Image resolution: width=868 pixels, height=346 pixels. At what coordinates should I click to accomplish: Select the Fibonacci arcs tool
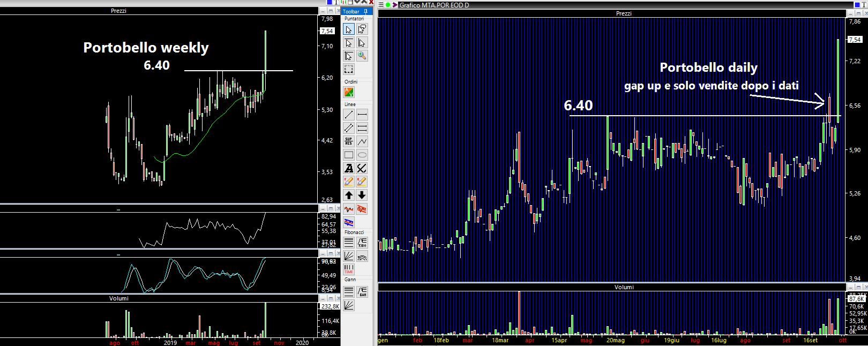(362, 256)
